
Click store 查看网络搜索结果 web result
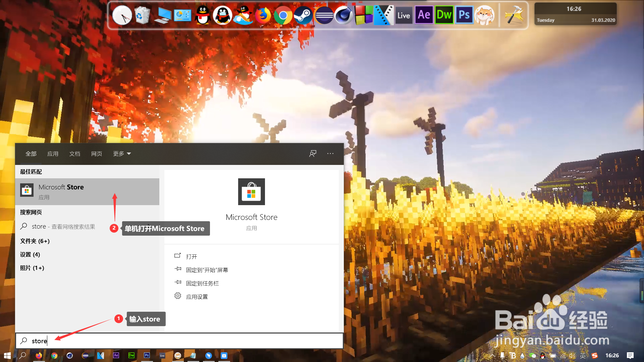pos(87,227)
